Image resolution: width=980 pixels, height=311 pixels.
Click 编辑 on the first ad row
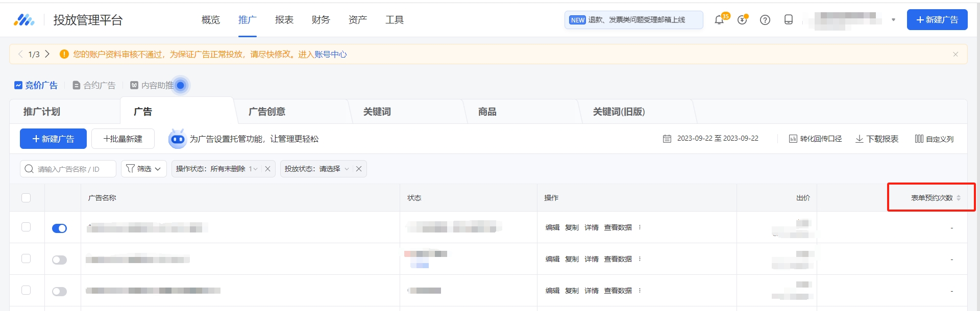pyautogui.click(x=552, y=227)
